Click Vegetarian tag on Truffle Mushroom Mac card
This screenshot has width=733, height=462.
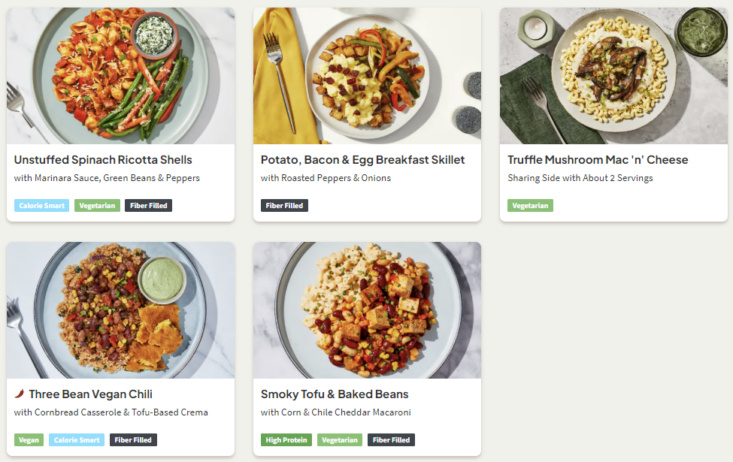coord(530,206)
